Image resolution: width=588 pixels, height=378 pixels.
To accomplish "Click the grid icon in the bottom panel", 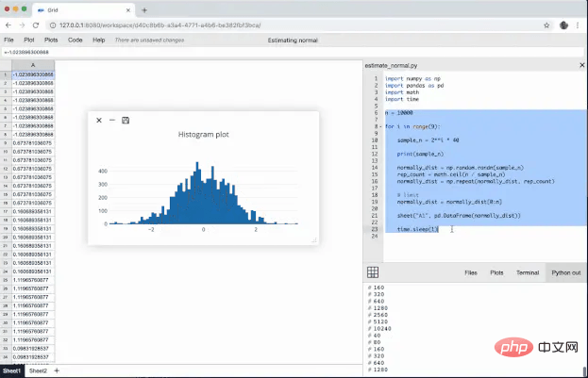I will point(373,272).
